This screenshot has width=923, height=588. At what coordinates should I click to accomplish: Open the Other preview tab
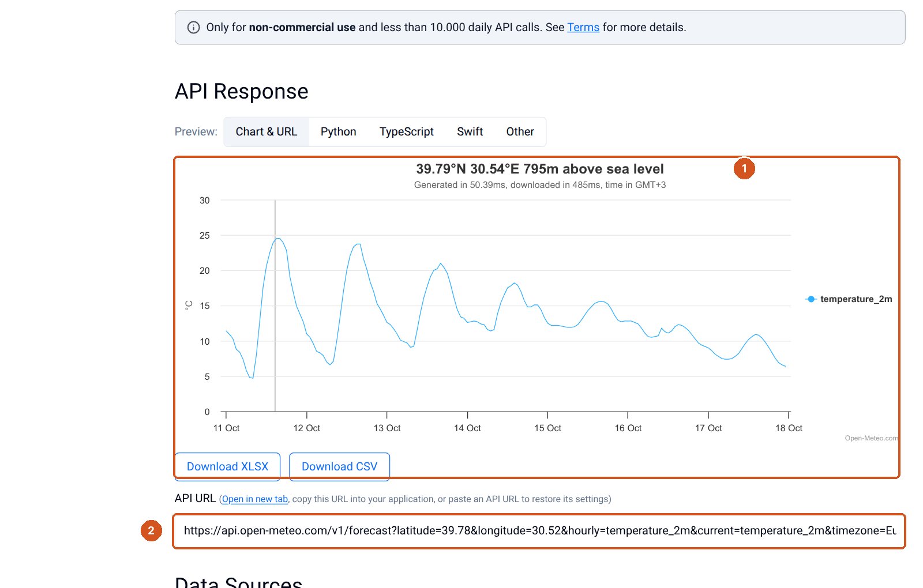pyautogui.click(x=520, y=131)
